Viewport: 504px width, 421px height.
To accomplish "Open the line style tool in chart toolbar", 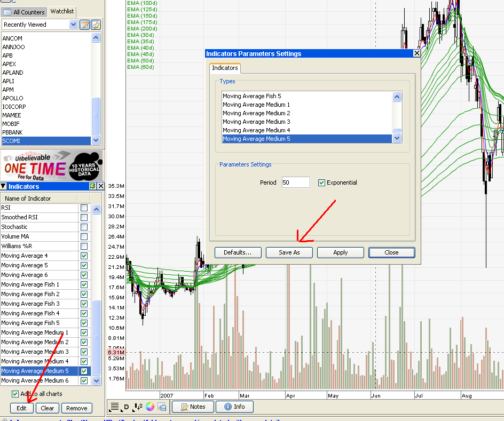I will (x=114, y=407).
